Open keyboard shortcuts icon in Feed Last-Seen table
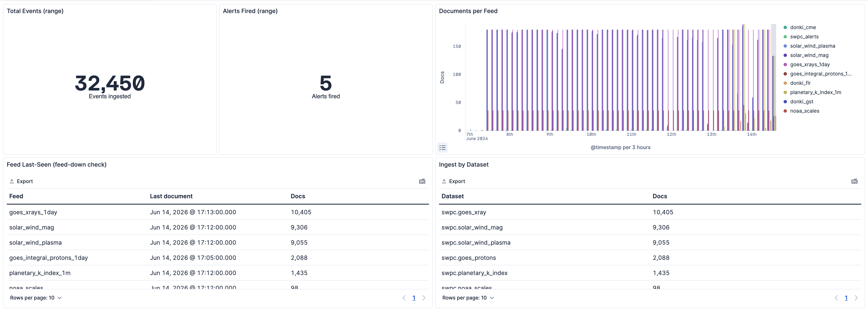This screenshot has width=868, height=313. (x=422, y=181)
